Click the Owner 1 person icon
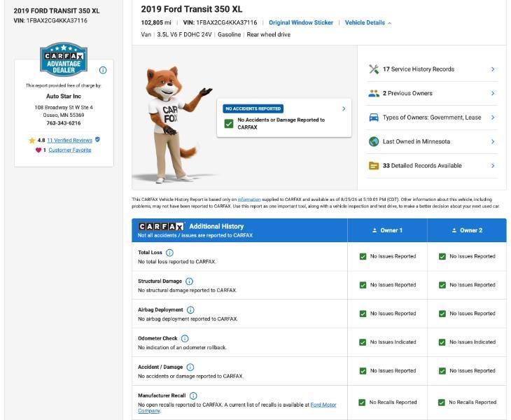 pos(374,230)
